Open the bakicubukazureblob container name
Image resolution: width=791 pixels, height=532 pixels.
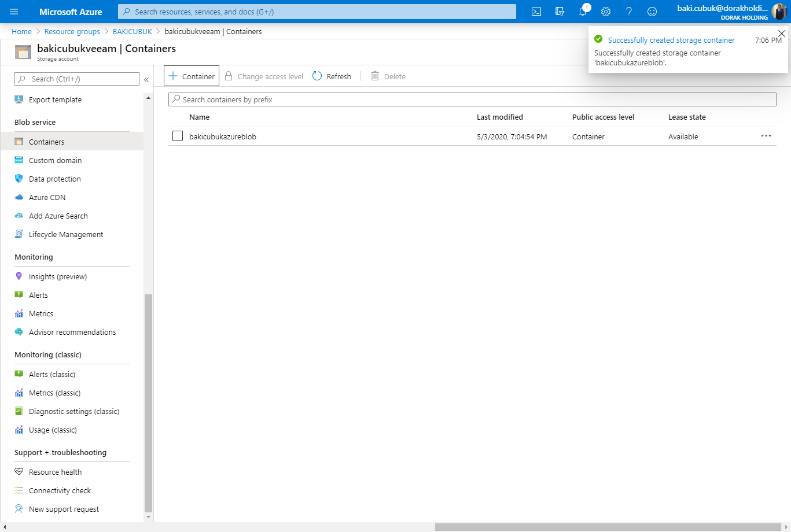coord(223,136)
